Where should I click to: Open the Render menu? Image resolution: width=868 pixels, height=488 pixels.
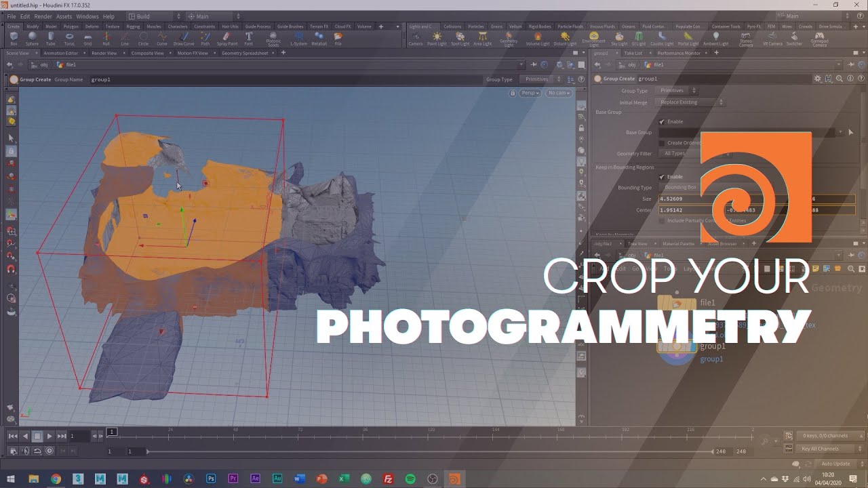click(x=43, y=16)
